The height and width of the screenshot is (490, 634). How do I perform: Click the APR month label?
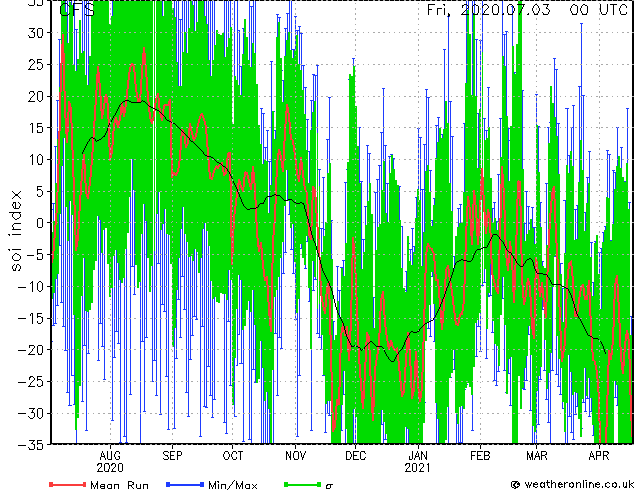(x=599, y=456)
